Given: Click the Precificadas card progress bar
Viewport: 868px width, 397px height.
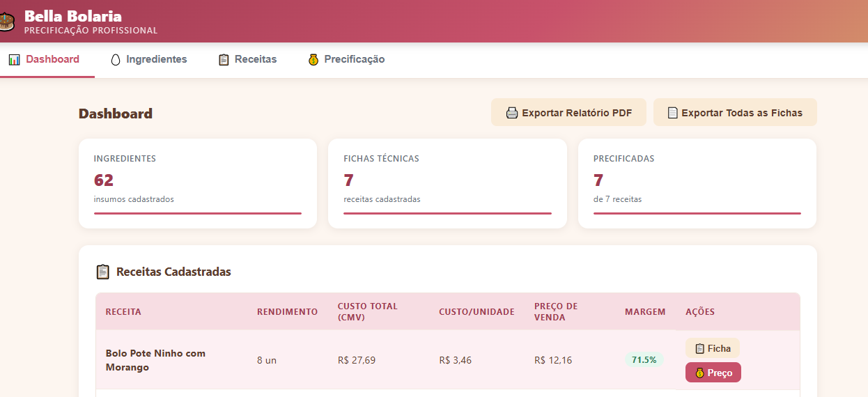Looking at the screenshot, I should pos(697,213).
